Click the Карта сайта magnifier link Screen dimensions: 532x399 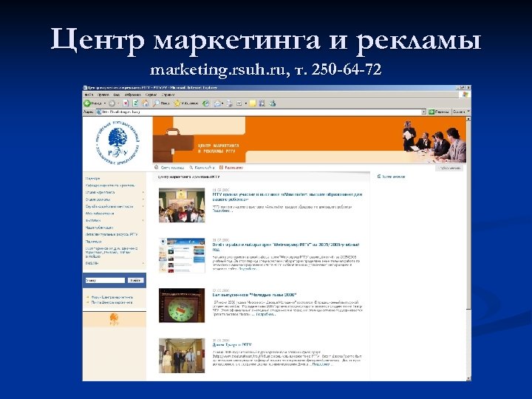coord(202,167)
